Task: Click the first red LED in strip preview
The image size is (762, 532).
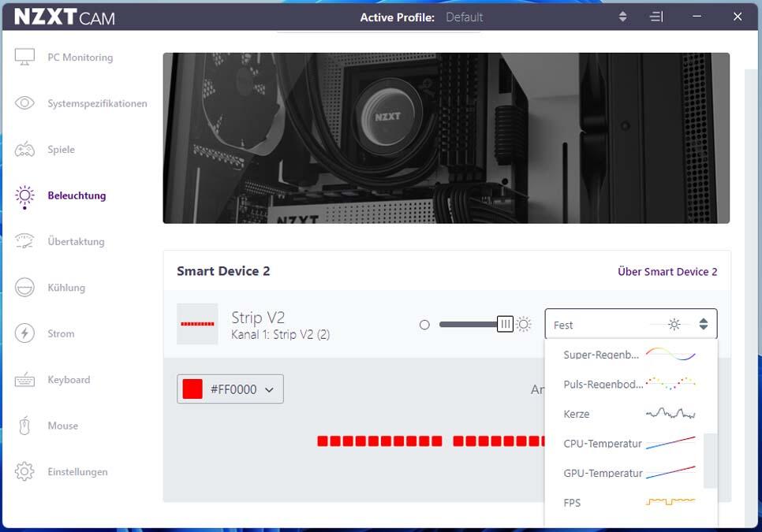Action: point(322,441)
